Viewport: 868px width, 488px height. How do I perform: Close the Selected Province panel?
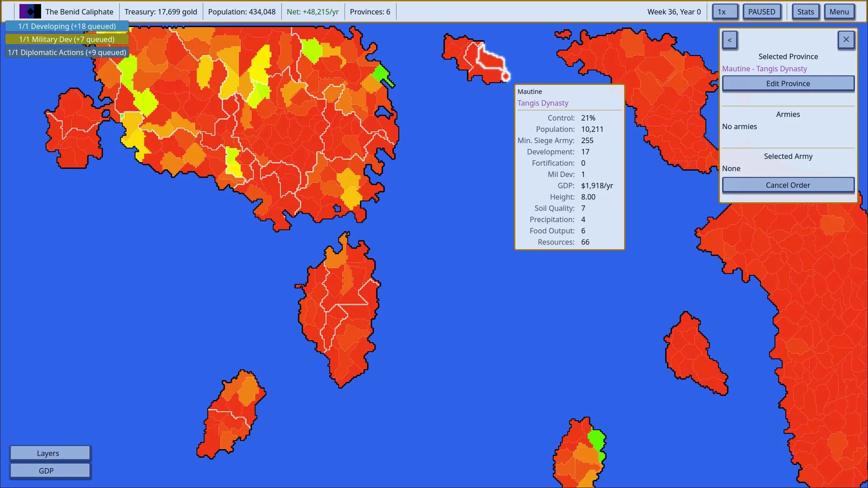(846, 40)
